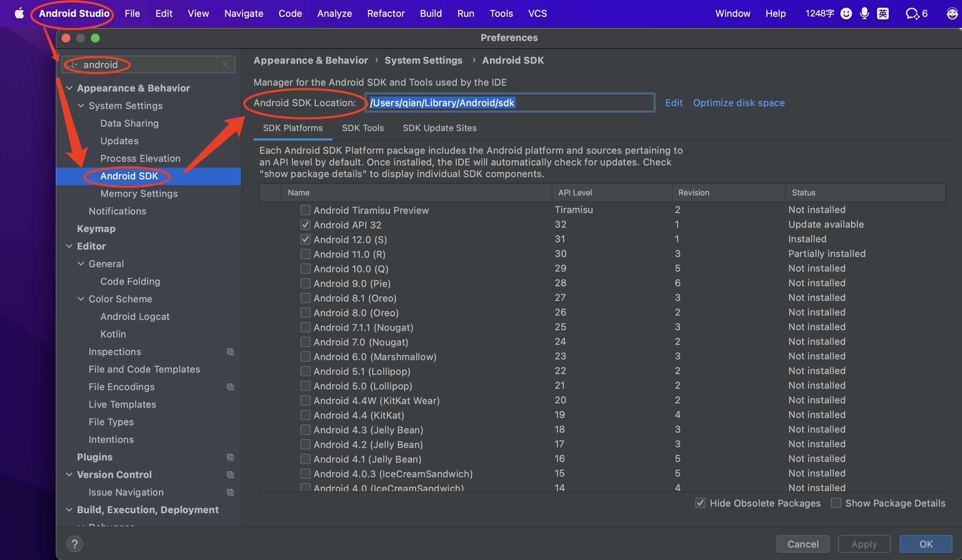Check the Android 7.0 (Nougat) checkbox
The width and height of the screenshot is (962, 560).
(306, 342)
